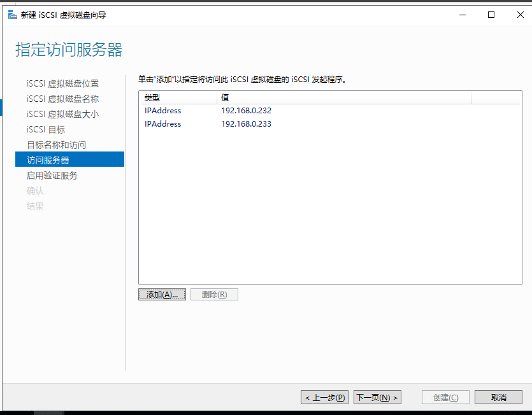Click the 创建(C) button
The image size is (532, 415).
445,397
